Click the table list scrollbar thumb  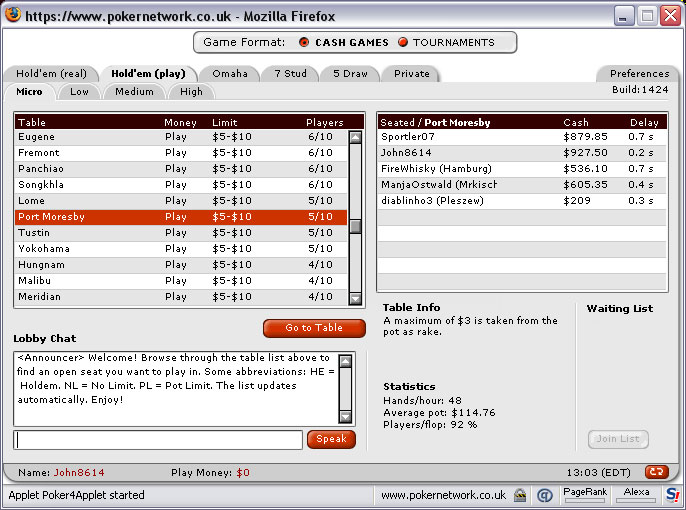pos(355,226)
